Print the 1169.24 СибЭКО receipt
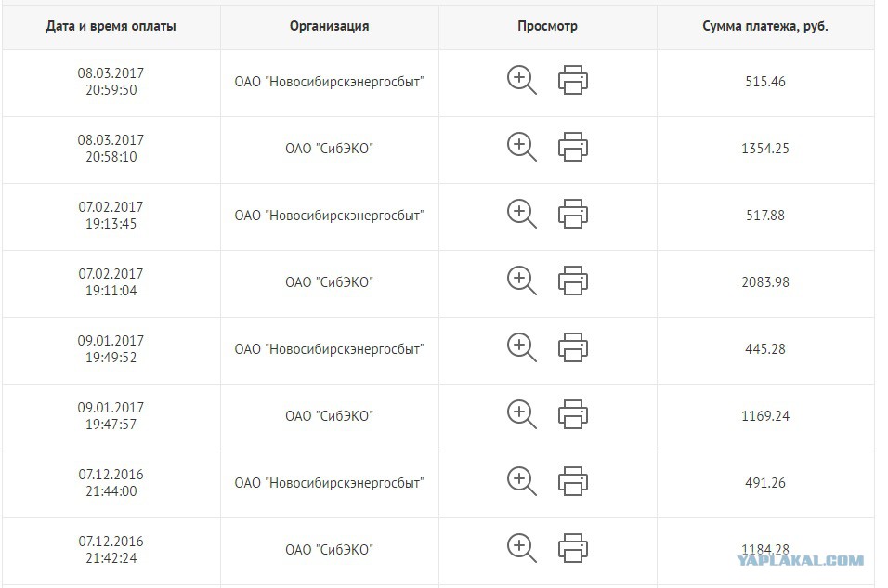Image resolution: width=888 pixels, height=588 pixels. click(573, 414)
